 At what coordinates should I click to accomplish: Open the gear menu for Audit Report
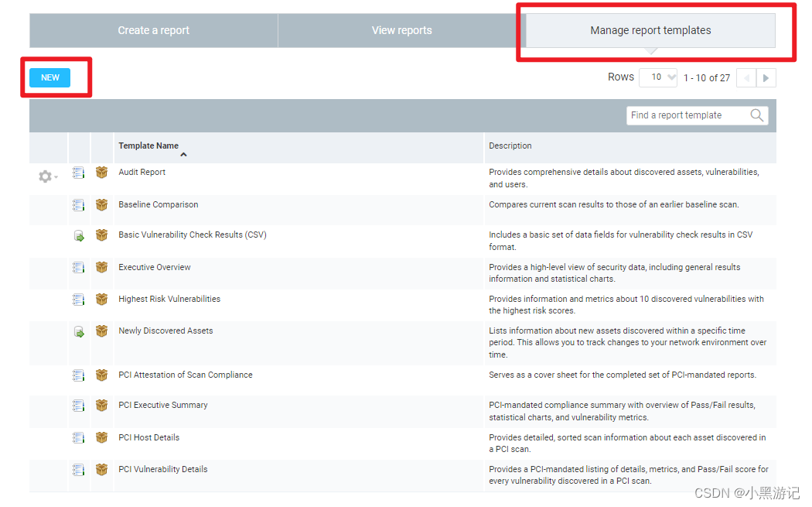tap(48, 176)
